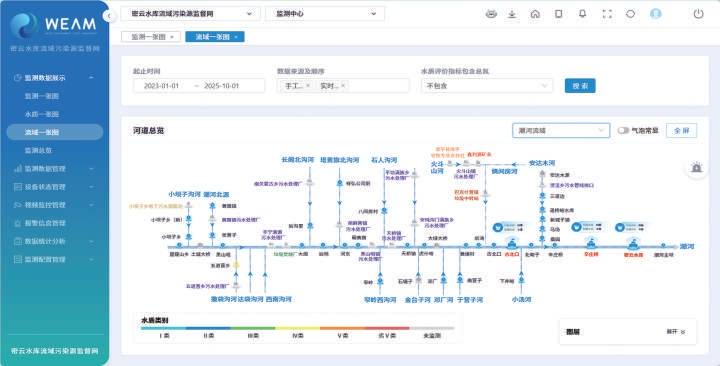Image resolution: width=720 pixels, height=366 pixels.
Task: Click the I类 color in legend
Action: [x=164, y=328]
